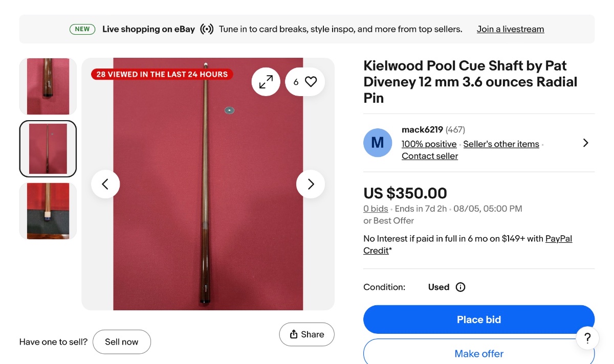Place a bid on the cue shaft
Image resolution: width=614 pixels, height=364 pixels.
478,320
